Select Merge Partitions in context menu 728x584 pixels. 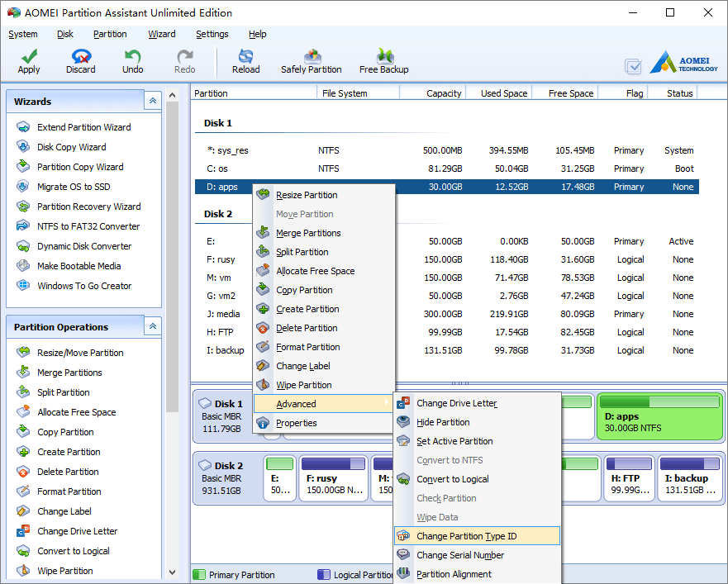324,233
